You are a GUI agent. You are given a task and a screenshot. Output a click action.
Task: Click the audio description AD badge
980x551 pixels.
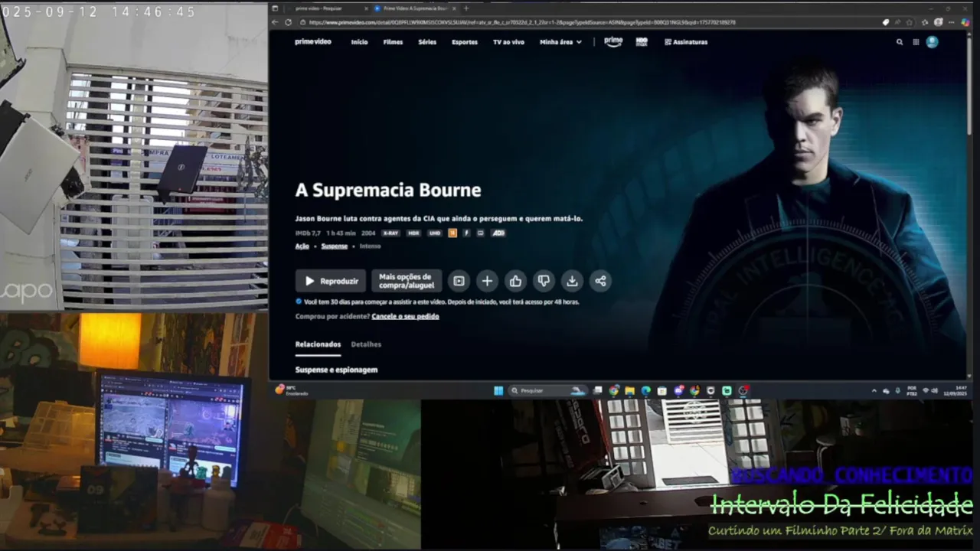click(x=498, y=233)
